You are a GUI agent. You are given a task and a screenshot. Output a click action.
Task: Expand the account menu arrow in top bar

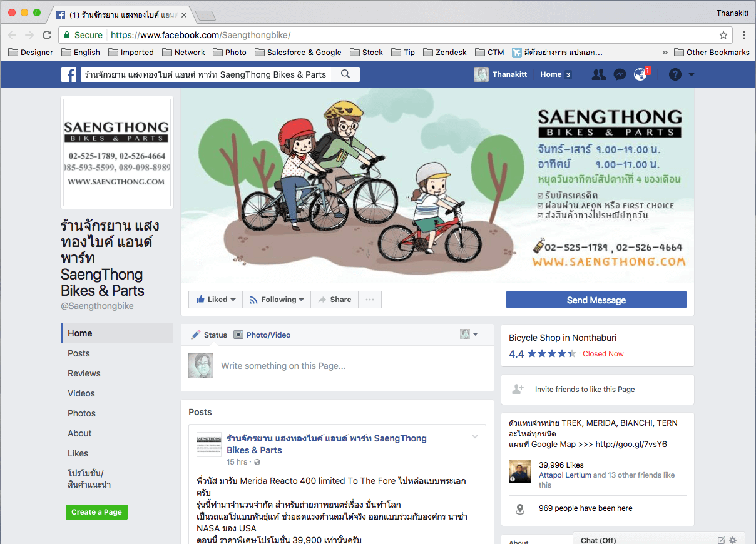coord(692,74)
